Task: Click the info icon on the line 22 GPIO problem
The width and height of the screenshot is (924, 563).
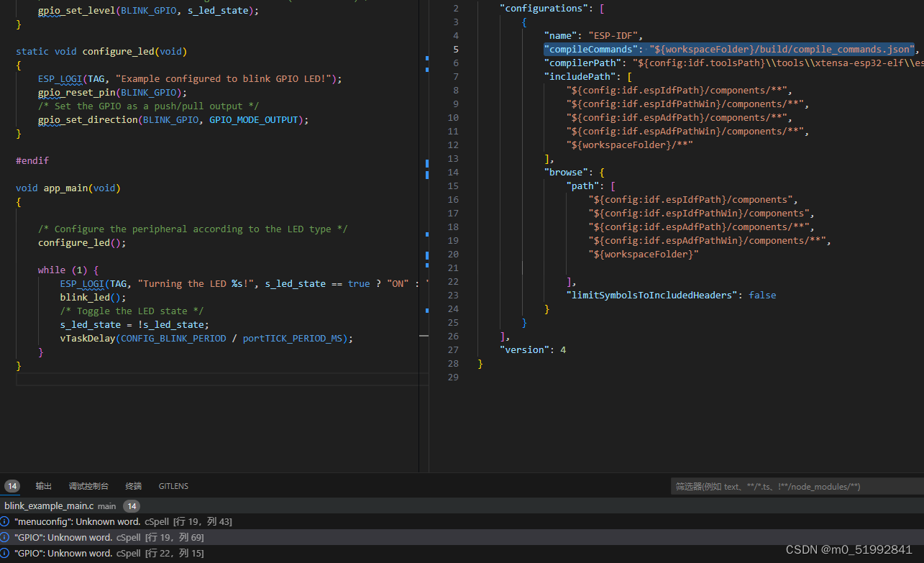Action: [x=5, y=553]
